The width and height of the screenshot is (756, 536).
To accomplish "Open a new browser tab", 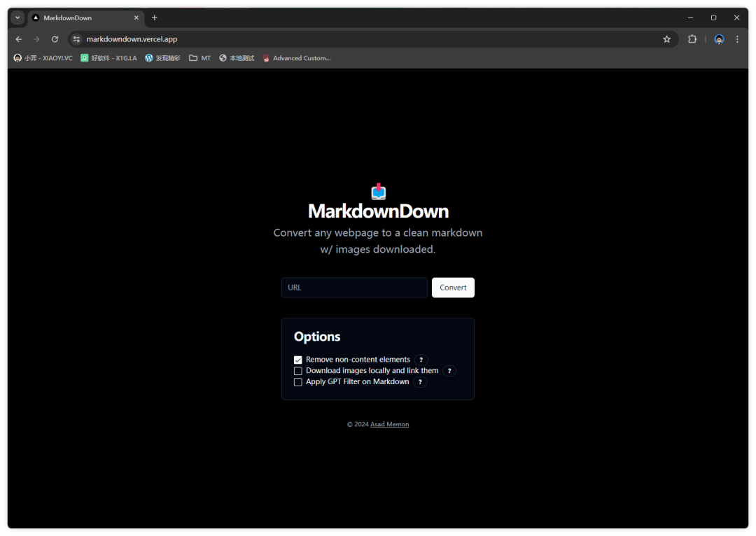I will click(154, 17).
